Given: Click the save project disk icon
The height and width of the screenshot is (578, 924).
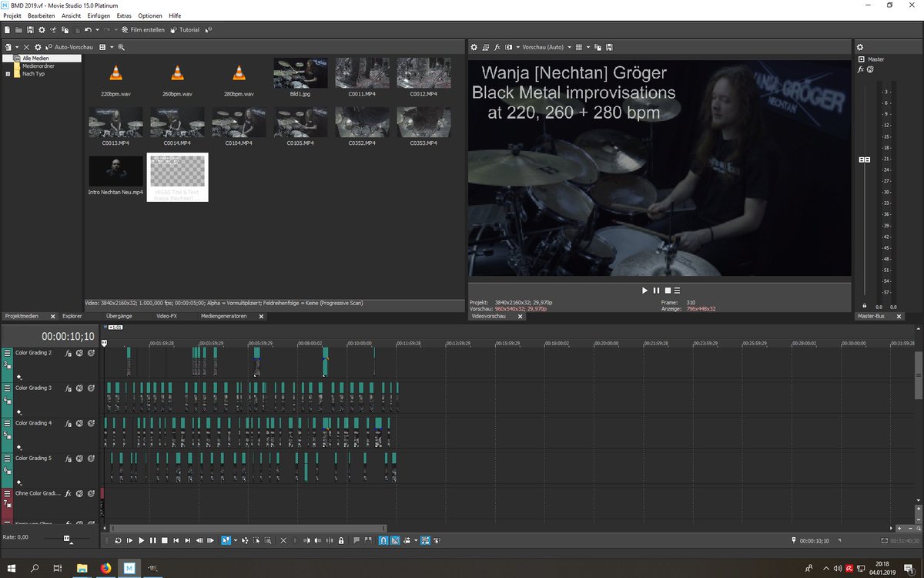Looking at the screenshot, I should (x=30, y=30).
